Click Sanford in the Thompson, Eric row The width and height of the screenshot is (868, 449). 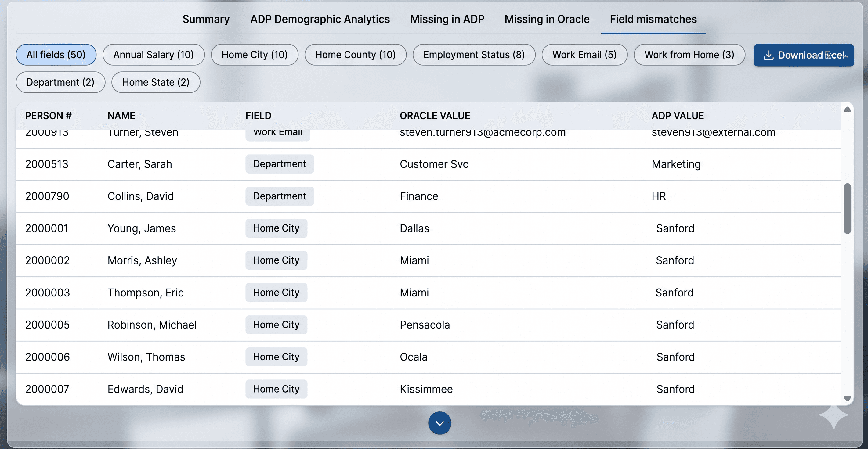pos(674,293)
